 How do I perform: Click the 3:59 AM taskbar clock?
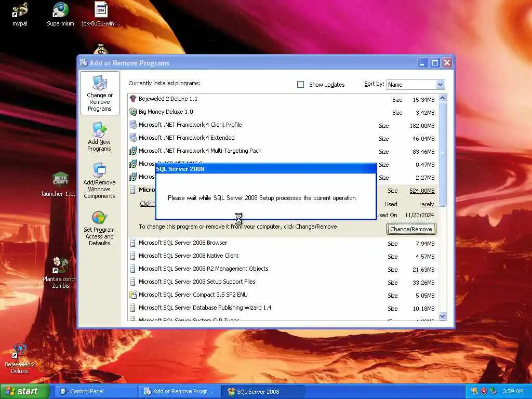coord(513,391)
